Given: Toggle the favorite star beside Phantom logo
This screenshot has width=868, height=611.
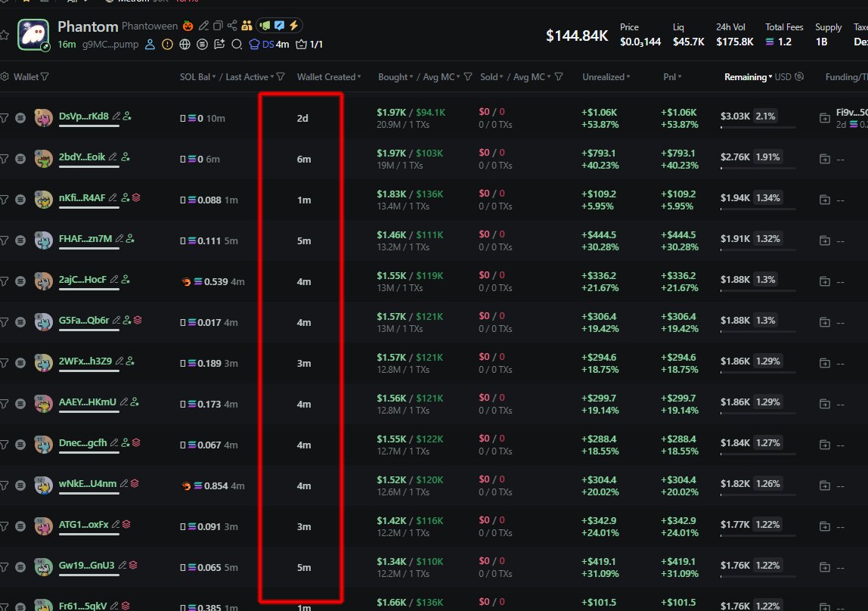Looking at the screenshot, I should (5, 35).
